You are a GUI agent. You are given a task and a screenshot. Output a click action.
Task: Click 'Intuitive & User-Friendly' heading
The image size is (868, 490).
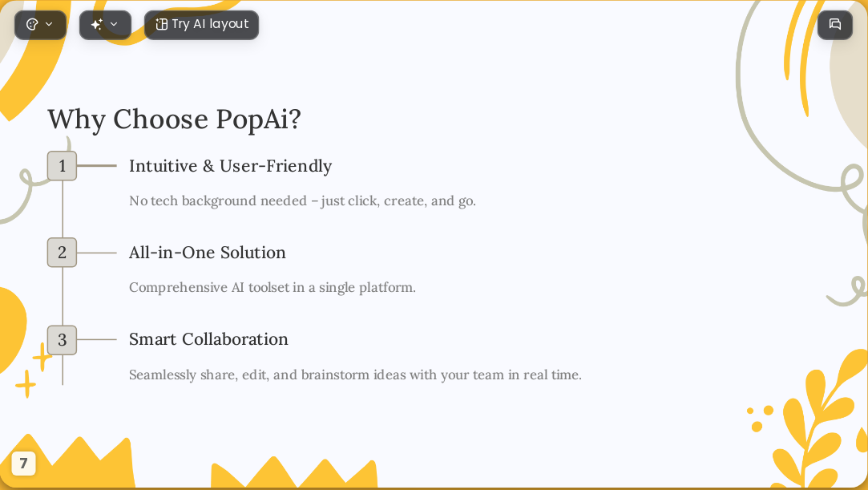click(230, 166)
